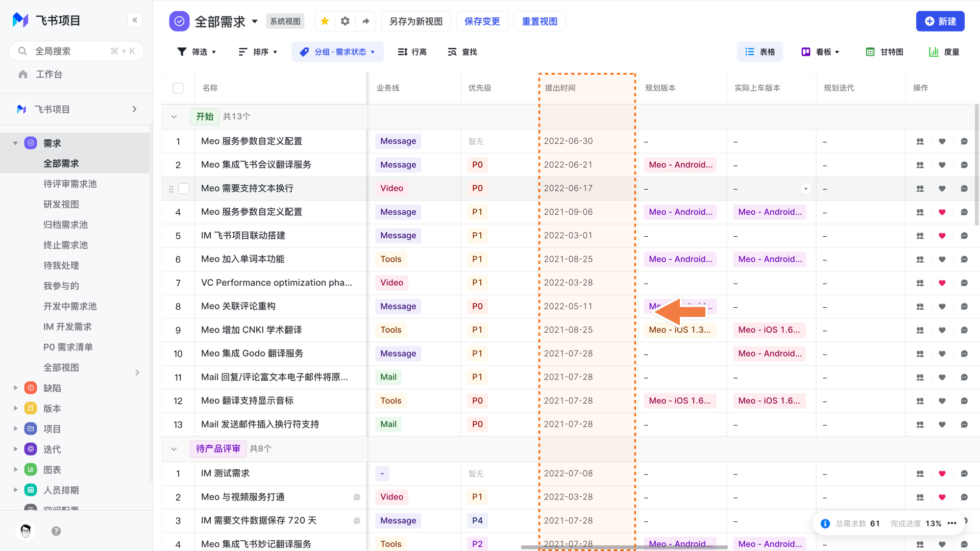The height and width of the screenshot is (551, 980).
Task: Open the 排序 sort dropdown
Action: pos(258,52)
